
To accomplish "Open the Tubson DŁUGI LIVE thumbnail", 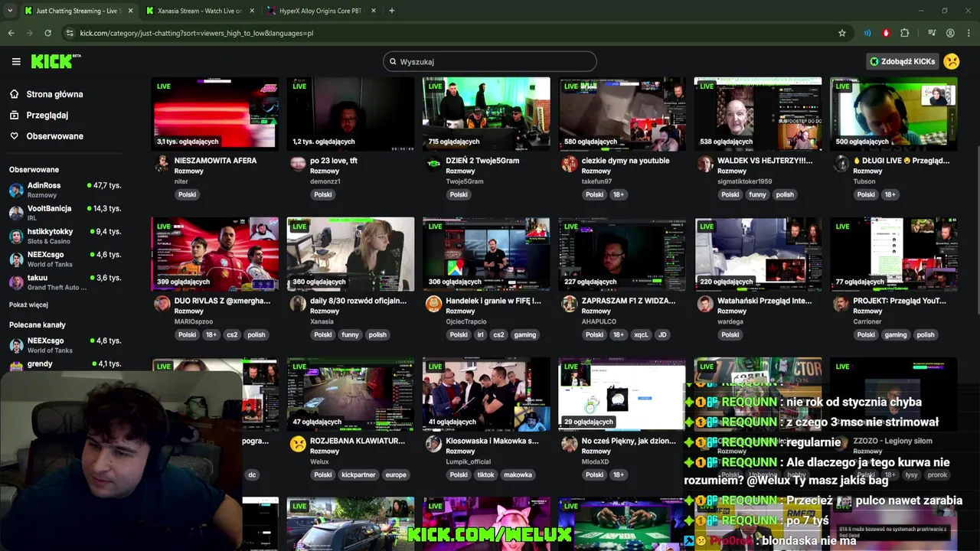I will [893, 113].
